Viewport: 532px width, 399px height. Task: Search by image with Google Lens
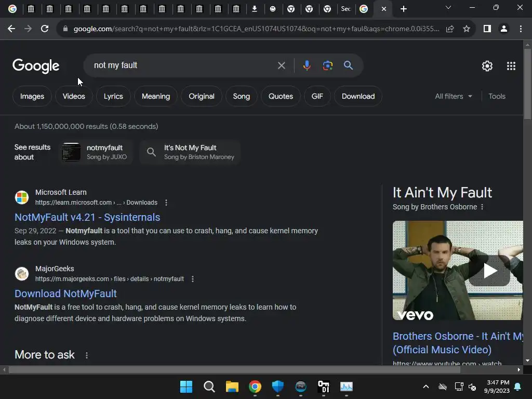[327, 65]
